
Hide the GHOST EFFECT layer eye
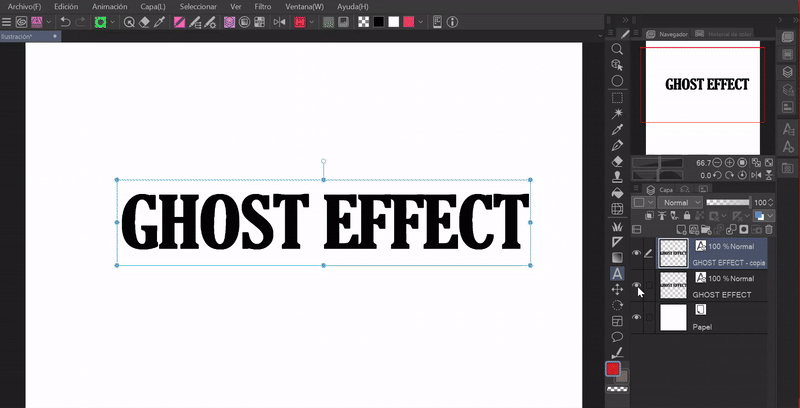[636, 285]
